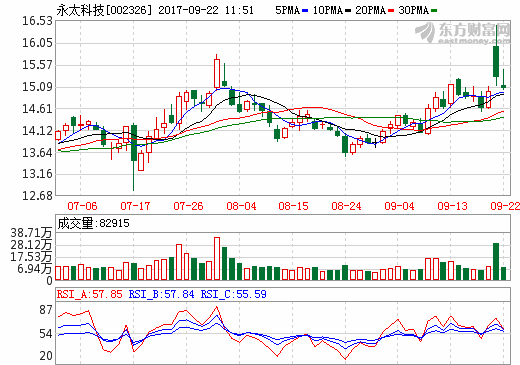
Task: Select the 15.57 price axis label
Action: pyautogui.click(x=37, y=65)
